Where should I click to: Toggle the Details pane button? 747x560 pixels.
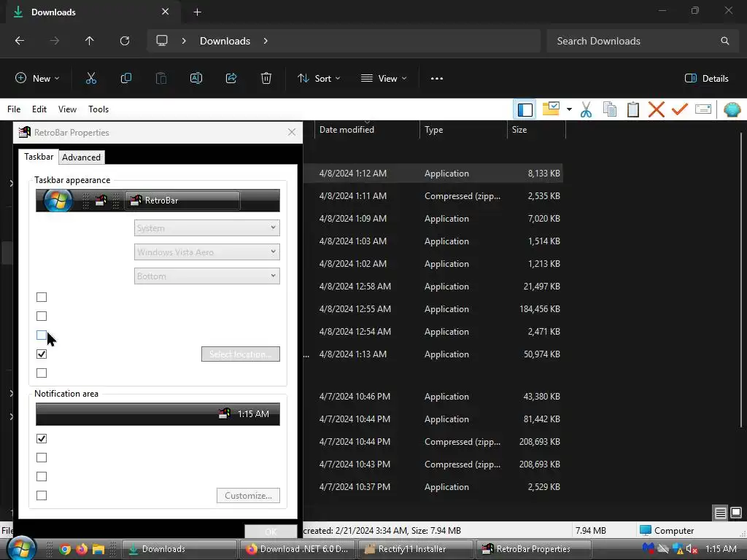[x=706, y=79]
